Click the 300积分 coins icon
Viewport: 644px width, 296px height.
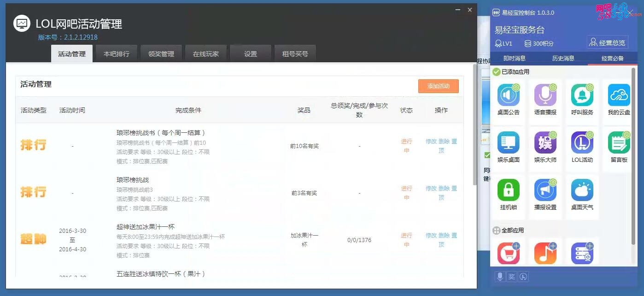(528, 43)
